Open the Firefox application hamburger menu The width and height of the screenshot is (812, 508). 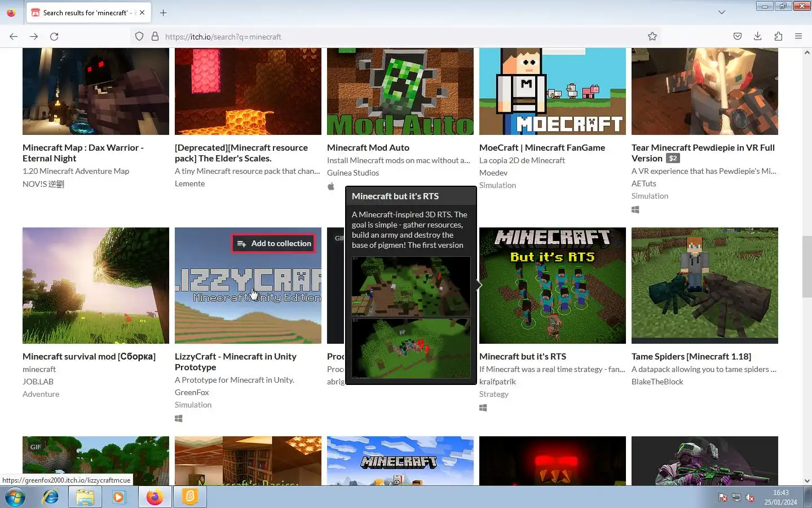[798, 37]
